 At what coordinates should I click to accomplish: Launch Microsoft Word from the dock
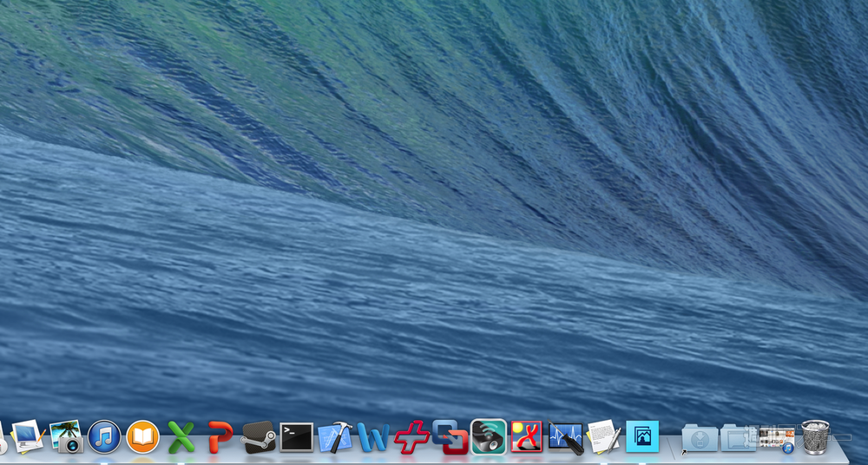tap(372, 436)
